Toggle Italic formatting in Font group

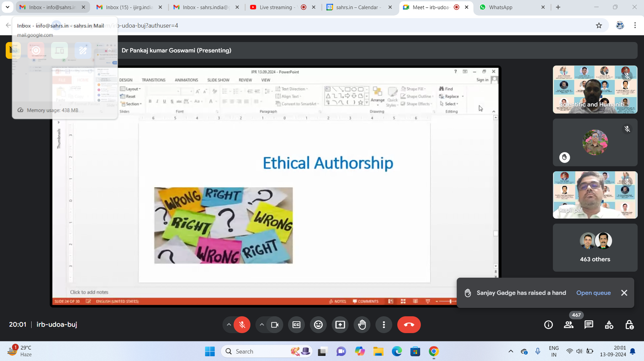point(157,101)
